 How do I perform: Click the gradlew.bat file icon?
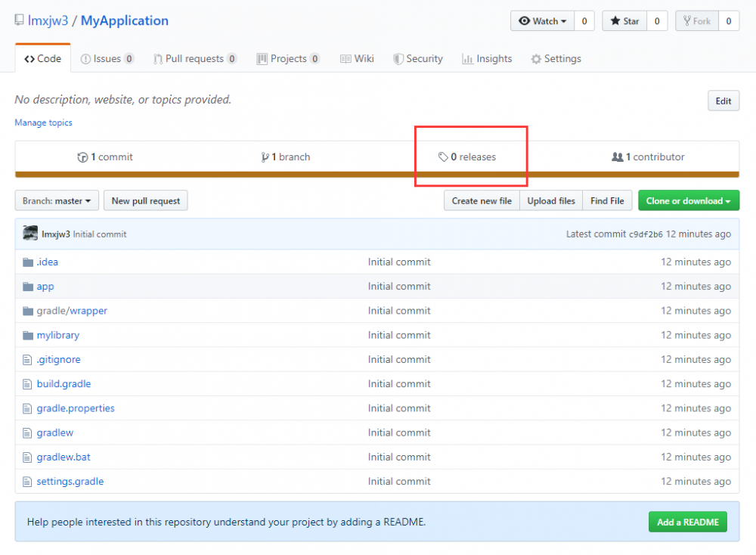[27, 457]
